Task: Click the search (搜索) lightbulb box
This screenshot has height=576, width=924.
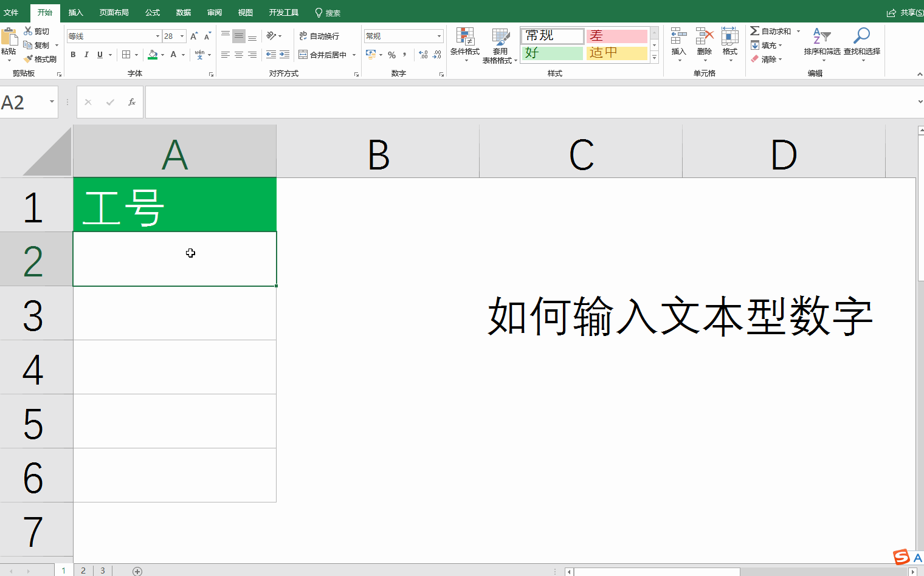Action: coord(328,13)
